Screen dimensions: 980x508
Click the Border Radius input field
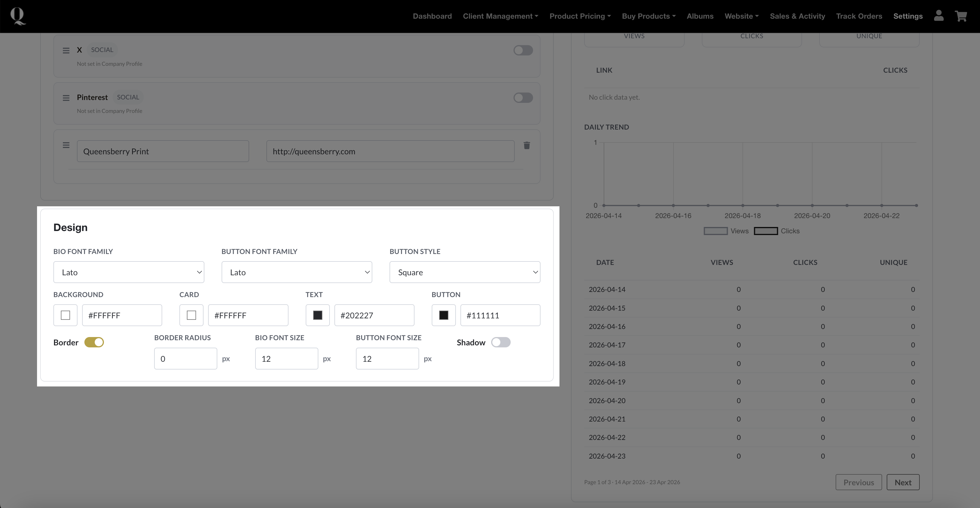pyautogui.click(x=185, y=359)
